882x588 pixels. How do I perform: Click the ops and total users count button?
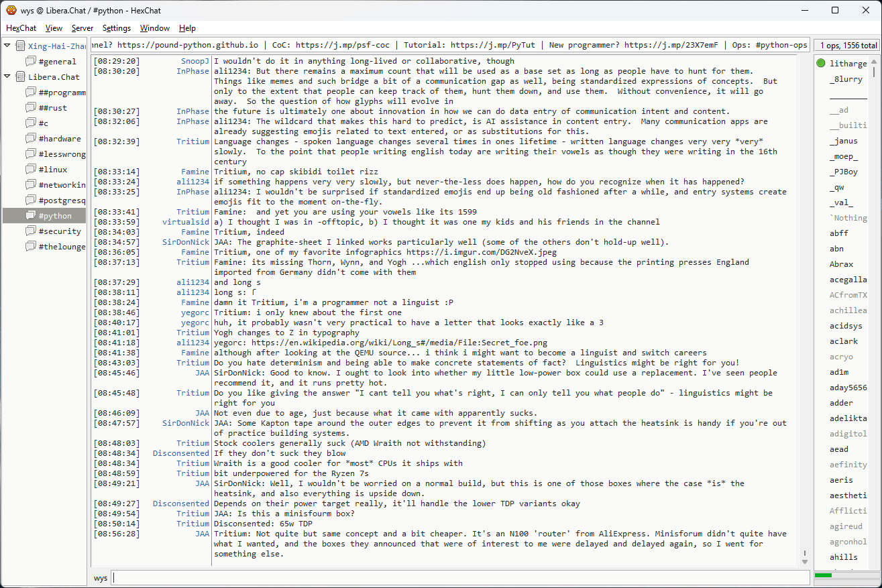[848, 46]
